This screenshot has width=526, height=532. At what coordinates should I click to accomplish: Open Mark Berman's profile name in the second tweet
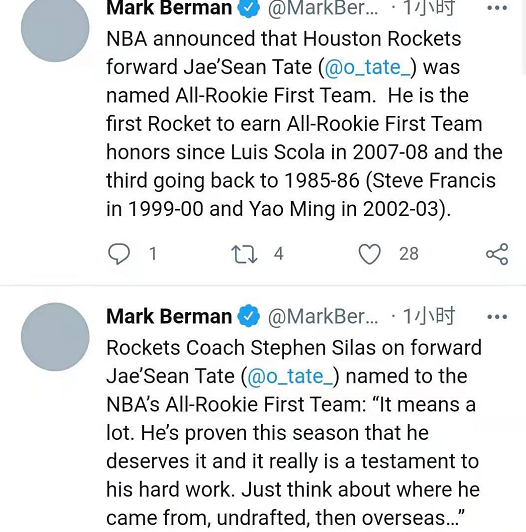point(169,316)
